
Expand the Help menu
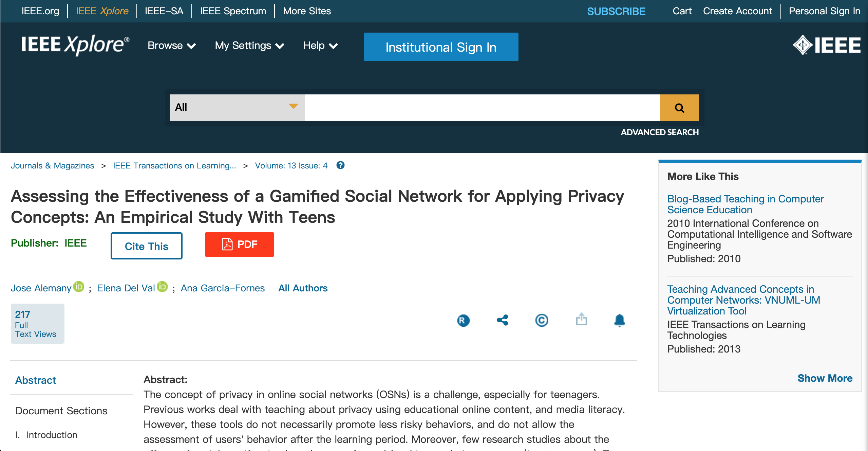tap(320, 46)
